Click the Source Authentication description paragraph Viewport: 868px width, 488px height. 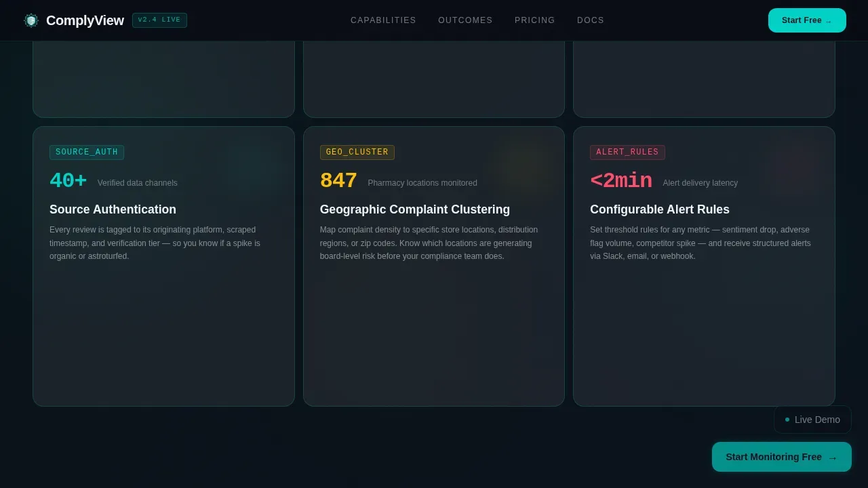tap(155, 243)
